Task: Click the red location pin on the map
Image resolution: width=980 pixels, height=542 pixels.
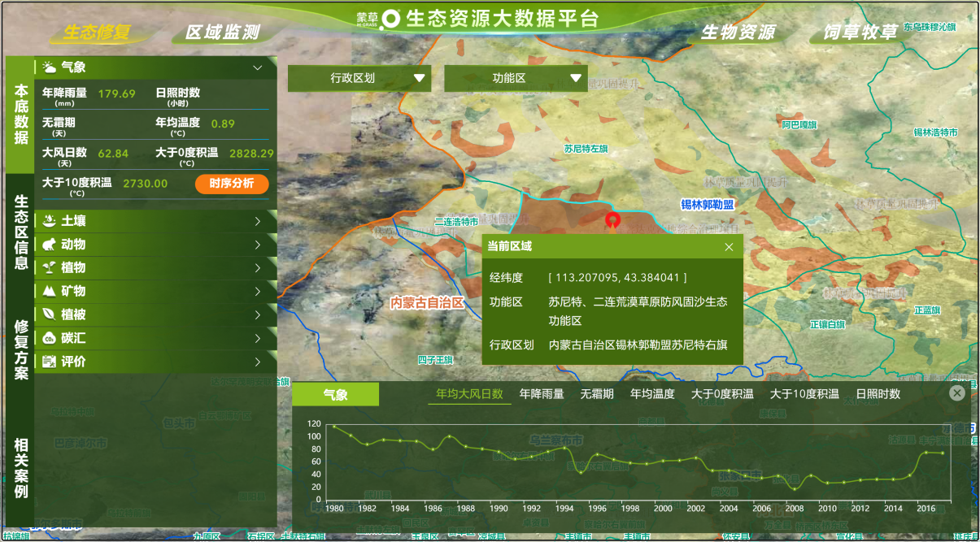Action: [613, 220]
